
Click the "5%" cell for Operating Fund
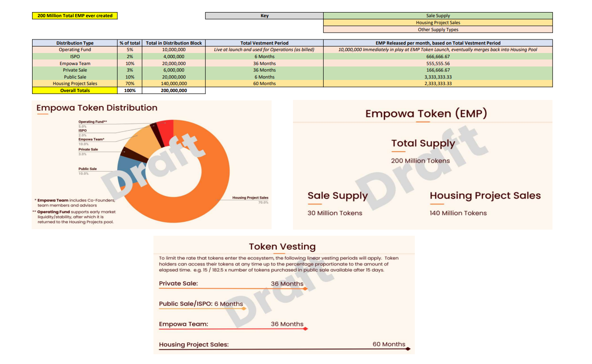click(x=130, y=50)
